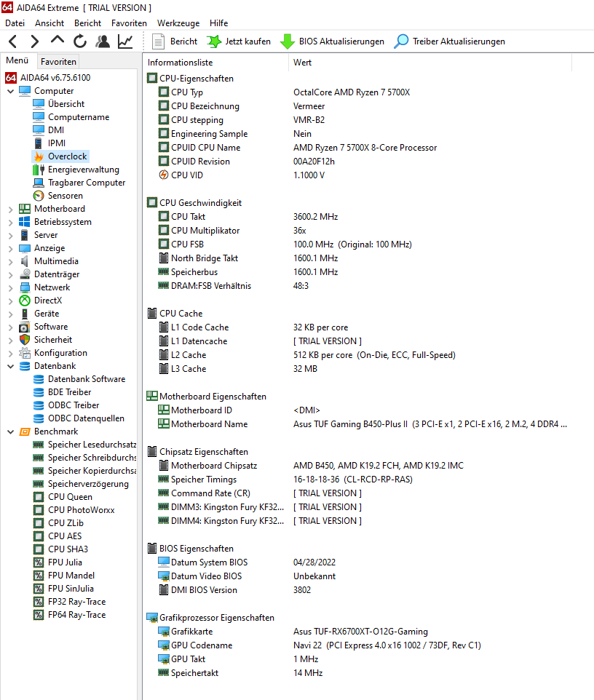This screenshot has height=700, width=594.
Task: Expand the Multimedia tree node
Action: pos(11,262)
